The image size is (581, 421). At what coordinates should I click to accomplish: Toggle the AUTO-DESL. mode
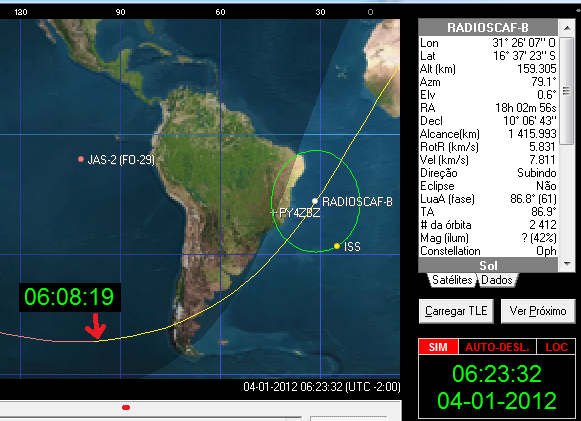pyautogui.click(x=497, y=347)
